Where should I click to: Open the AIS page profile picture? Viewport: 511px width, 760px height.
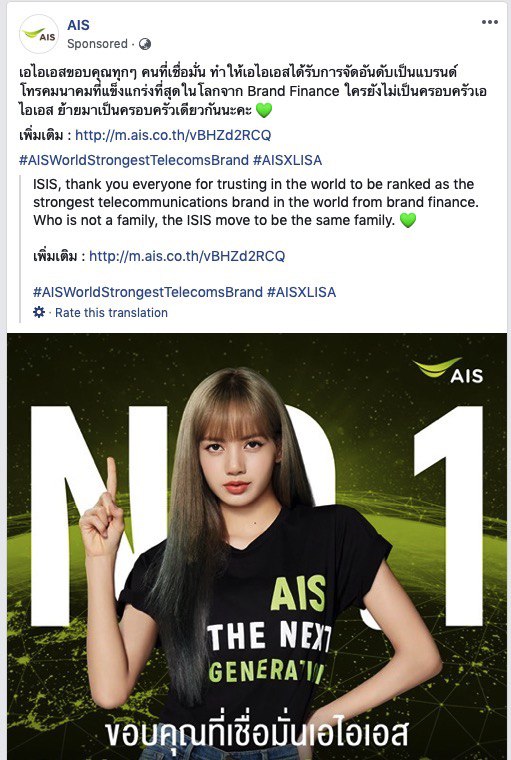coord(39,34)
